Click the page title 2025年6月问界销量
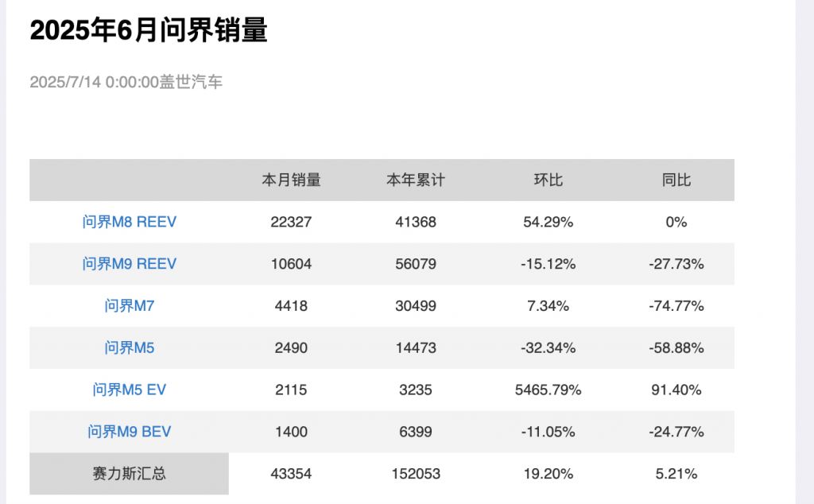 [149, 31]
